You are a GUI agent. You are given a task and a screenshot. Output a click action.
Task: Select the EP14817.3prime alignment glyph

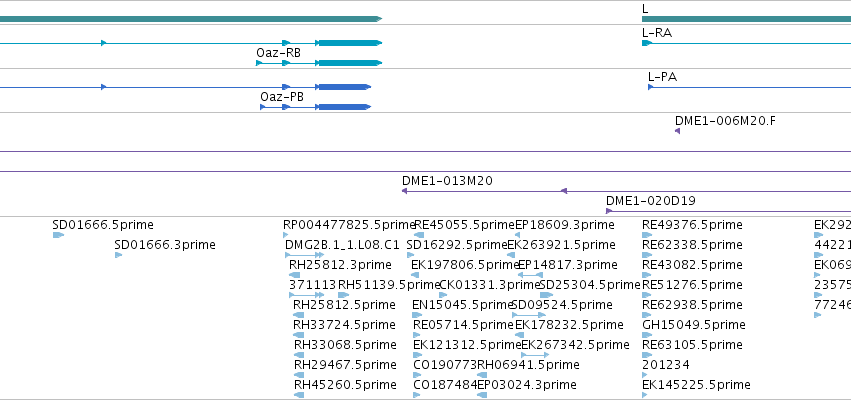coord(530,275)
